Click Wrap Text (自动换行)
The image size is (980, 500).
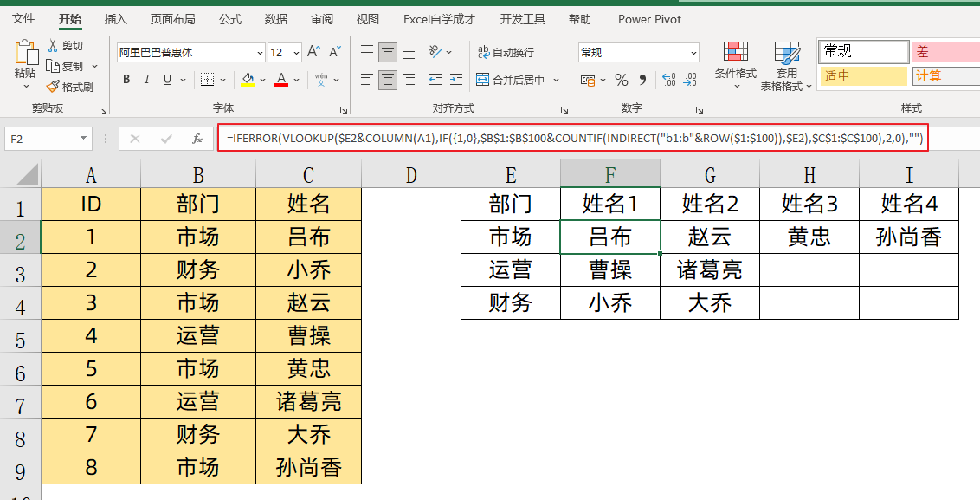click(x=506, y=53)
